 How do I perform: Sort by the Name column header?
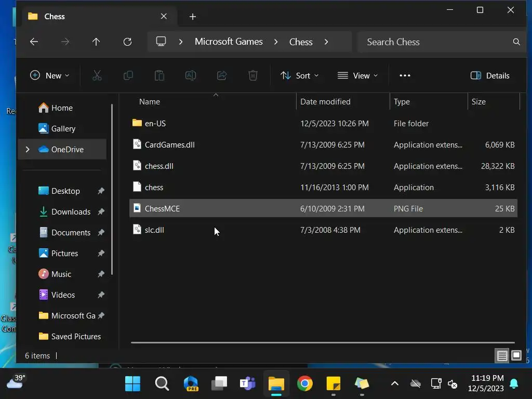click(212, 102)
